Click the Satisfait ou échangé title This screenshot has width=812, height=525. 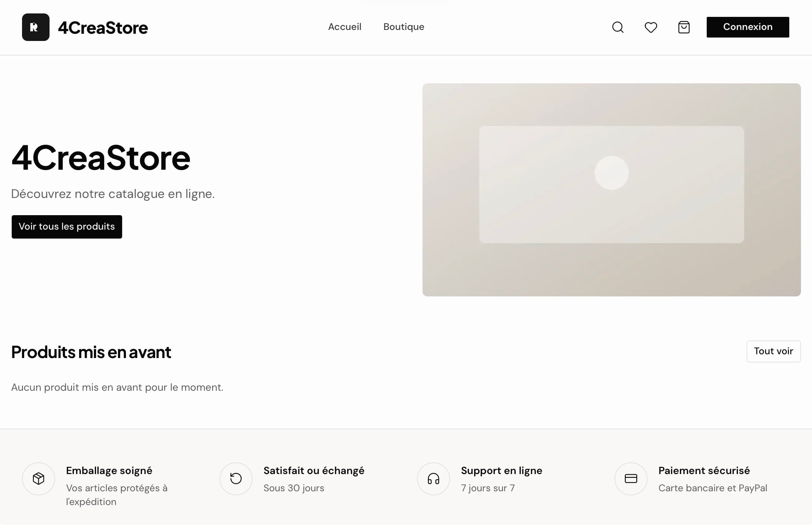tap(314, 471)
